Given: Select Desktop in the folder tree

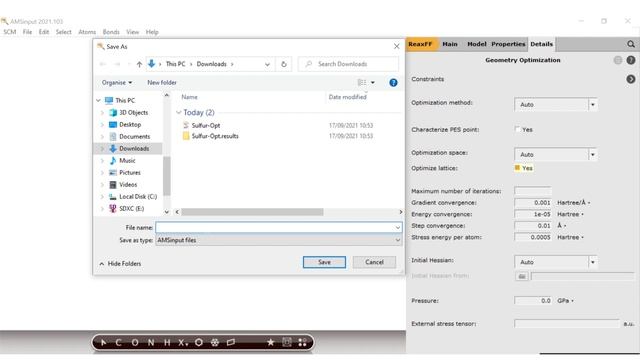Looking at the screenshot, I should coord(130,124).
